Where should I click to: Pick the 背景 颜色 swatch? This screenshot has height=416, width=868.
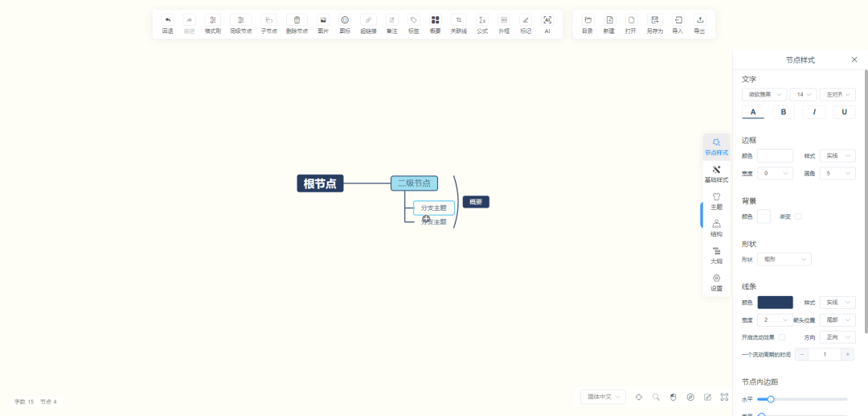764,216
